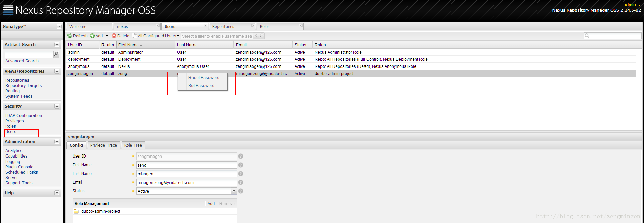This screenshot has height=223, width=644.
Task: Select the dubbo-admin-project role folder icon
Action: click(76, 211)
